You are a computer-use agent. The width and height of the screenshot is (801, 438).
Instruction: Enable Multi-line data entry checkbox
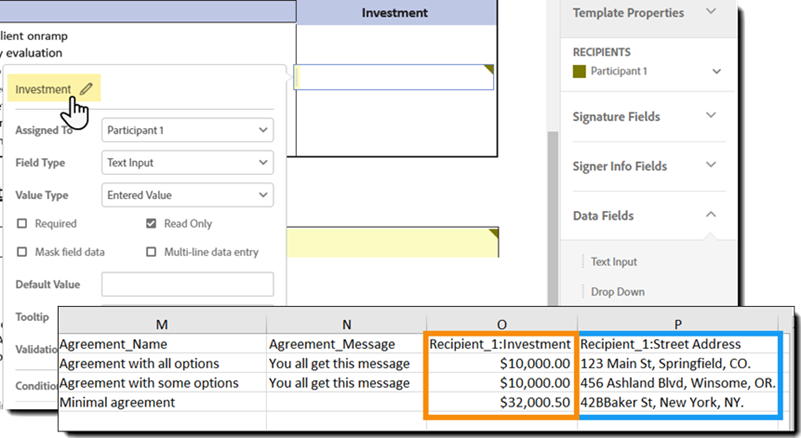pos(152,252)
